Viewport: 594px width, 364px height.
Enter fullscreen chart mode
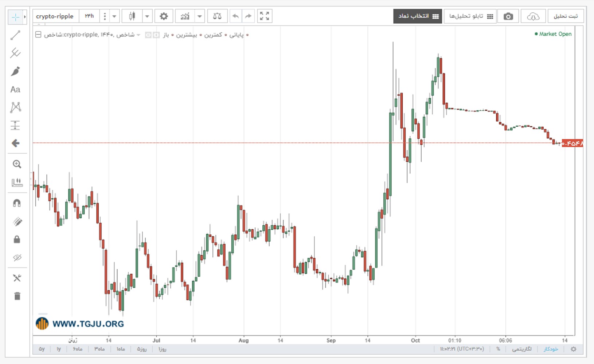(x=265, y=16)
